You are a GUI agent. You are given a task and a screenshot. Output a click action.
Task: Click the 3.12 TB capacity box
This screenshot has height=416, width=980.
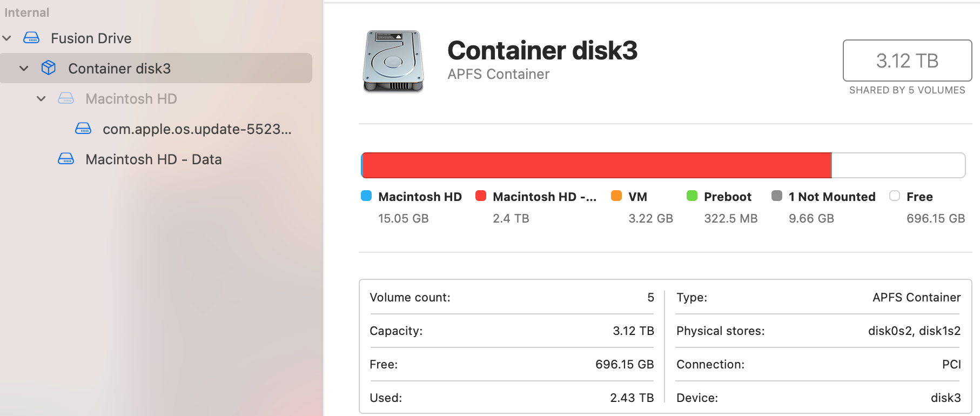point(907,61)
